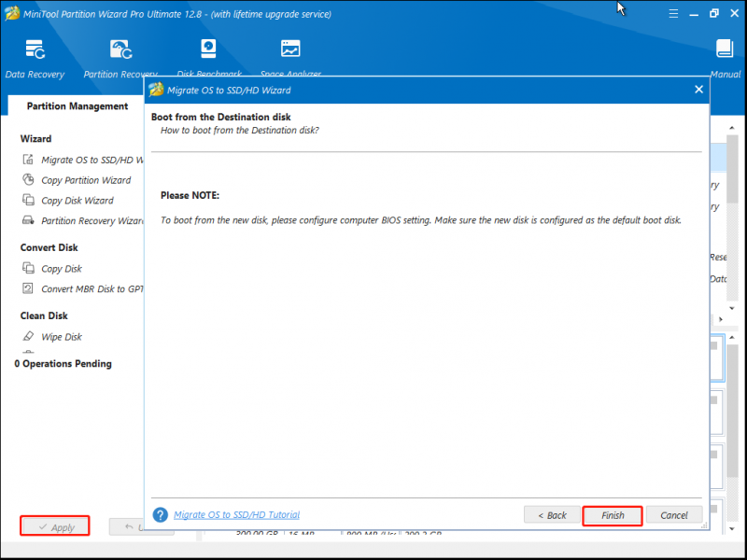Cancel the migration wizard

click(674, 515)
